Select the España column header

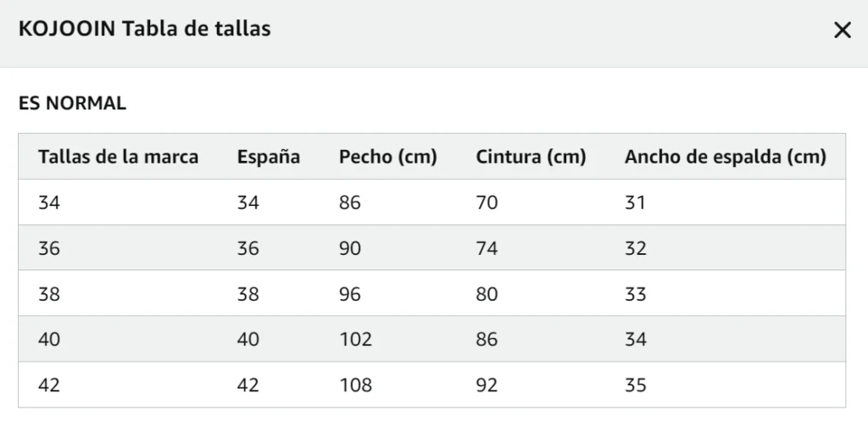point(269,157)
